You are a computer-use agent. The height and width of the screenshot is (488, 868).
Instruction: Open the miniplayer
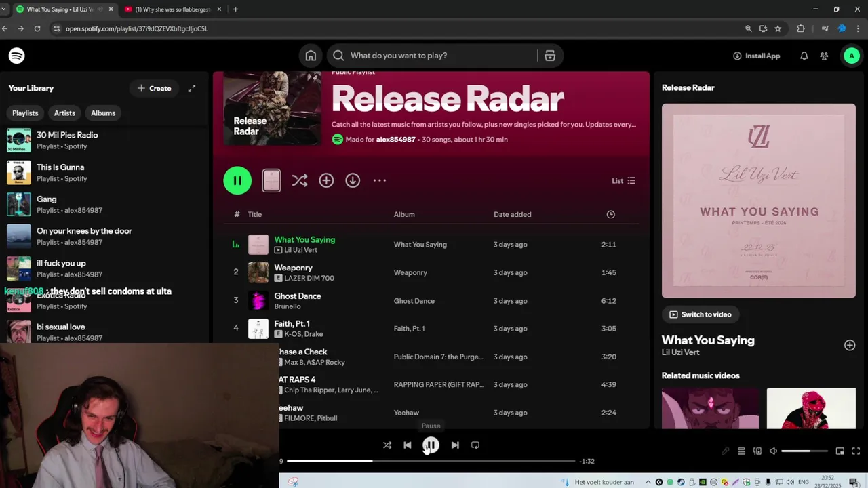840,451
